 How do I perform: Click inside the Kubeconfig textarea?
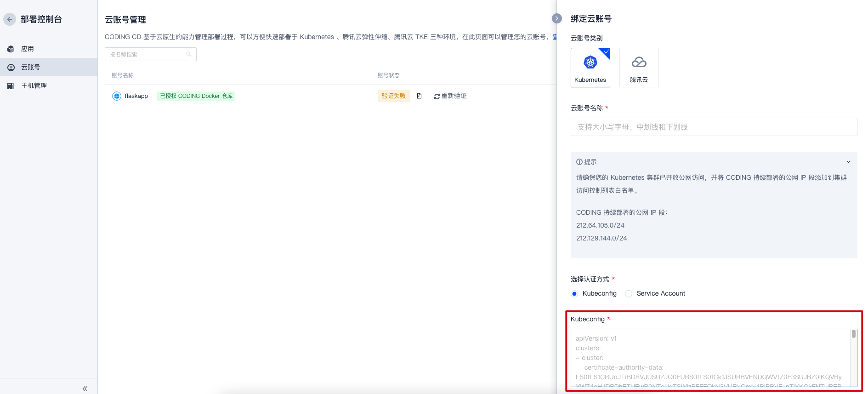(x=710, y=358)
